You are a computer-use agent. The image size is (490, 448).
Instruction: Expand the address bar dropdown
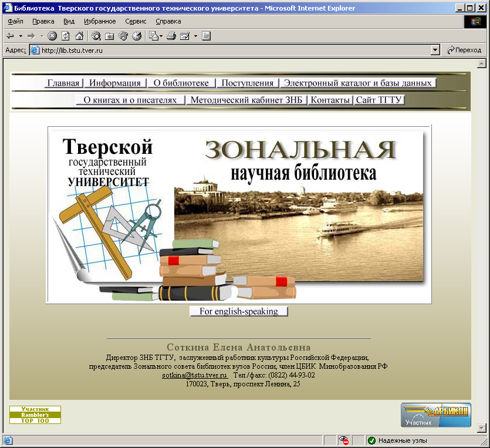pos(435,50)
